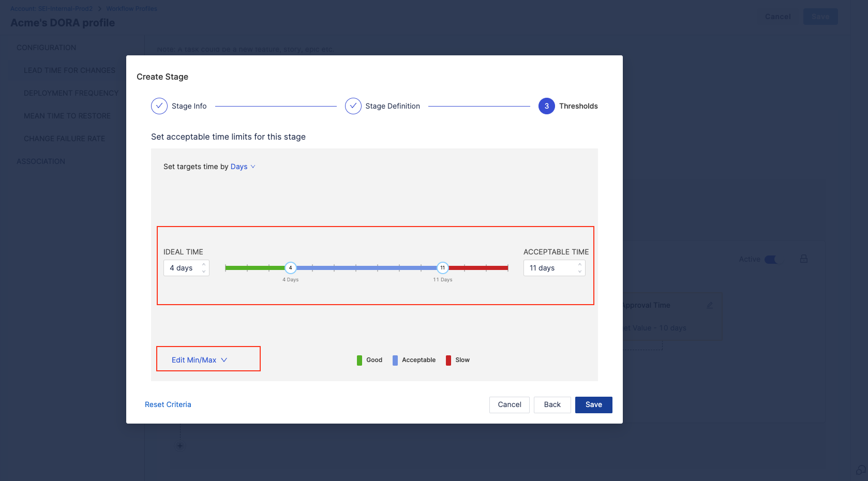Click the 4 days slider handle
868x481 pixels.
point(291,268)
